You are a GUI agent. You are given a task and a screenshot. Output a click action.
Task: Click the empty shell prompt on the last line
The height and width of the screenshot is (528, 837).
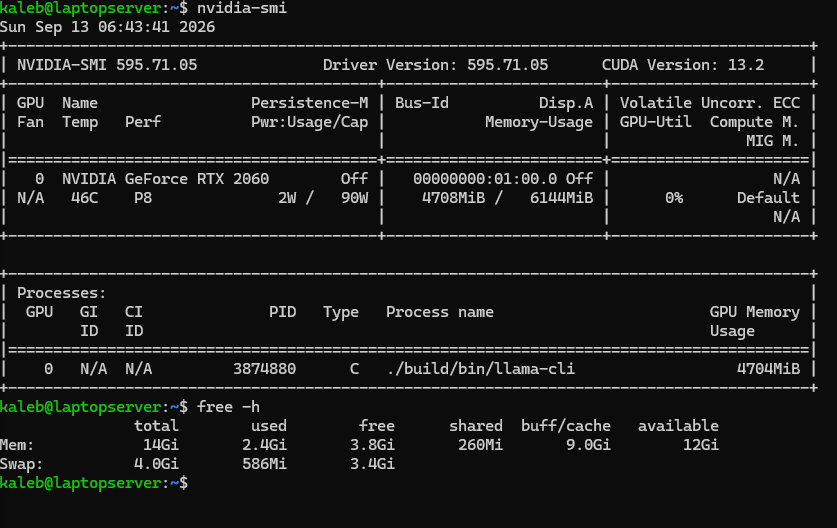(94, 483)
